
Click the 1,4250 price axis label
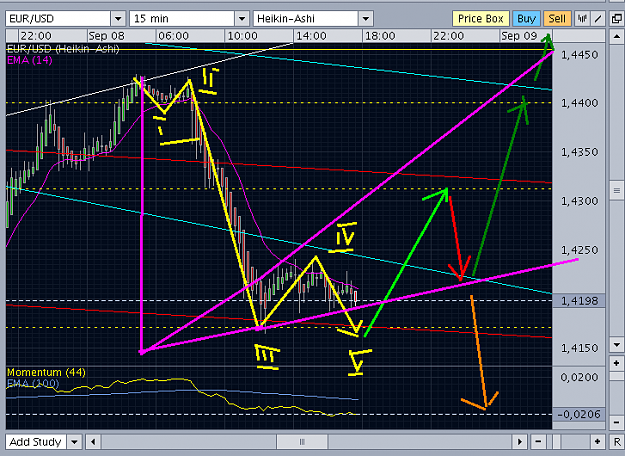580,250
